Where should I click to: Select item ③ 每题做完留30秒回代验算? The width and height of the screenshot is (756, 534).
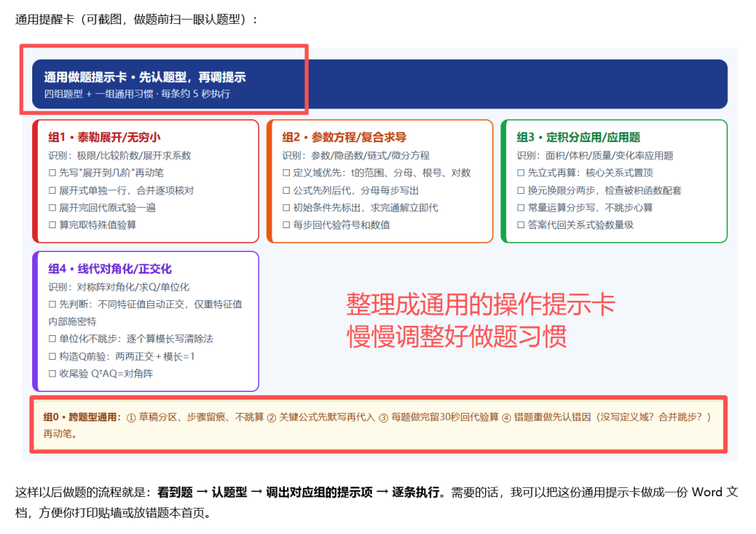pyautogui.click(x=439, y=417)
